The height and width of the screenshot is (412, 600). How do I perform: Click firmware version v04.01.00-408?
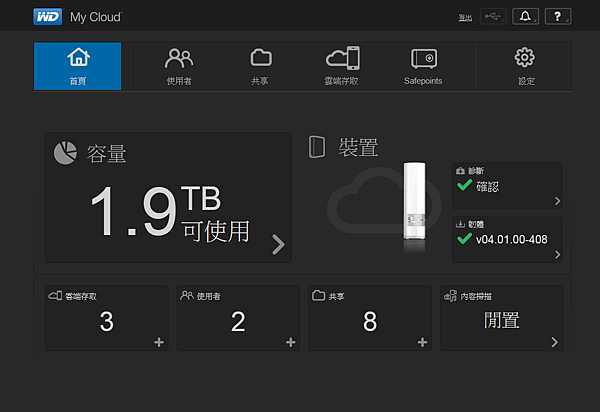pyautogui.click(x=512, y=239)
